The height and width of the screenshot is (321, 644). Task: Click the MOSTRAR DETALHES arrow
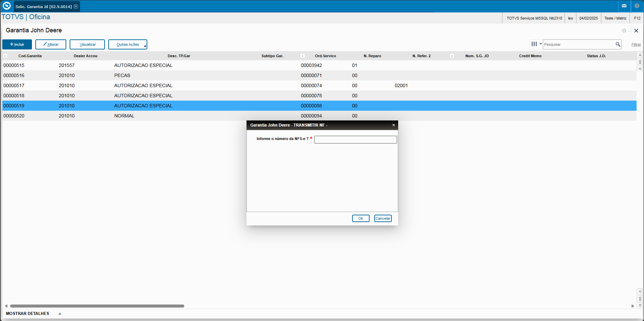60,314
